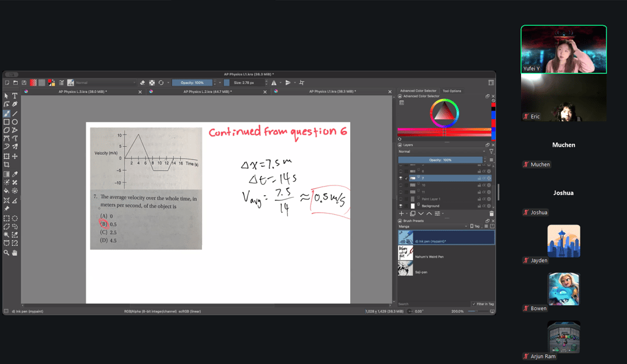This screenshot has width=627, height=364.
Task: Toggle visibility of layer 7
Action: click(x=401, y=178)
